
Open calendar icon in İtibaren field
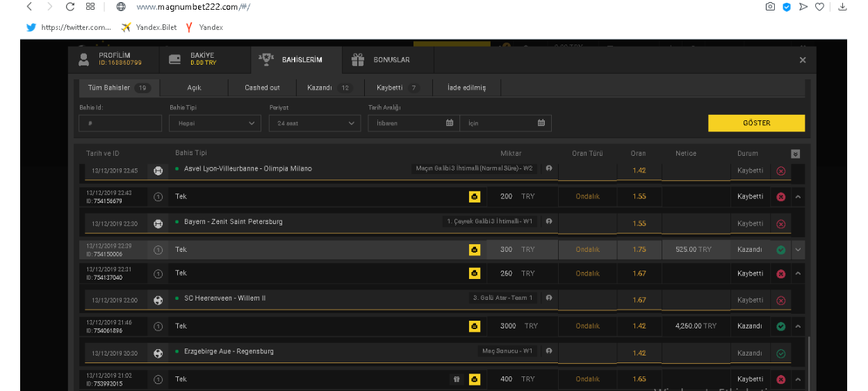click(450, 123)
